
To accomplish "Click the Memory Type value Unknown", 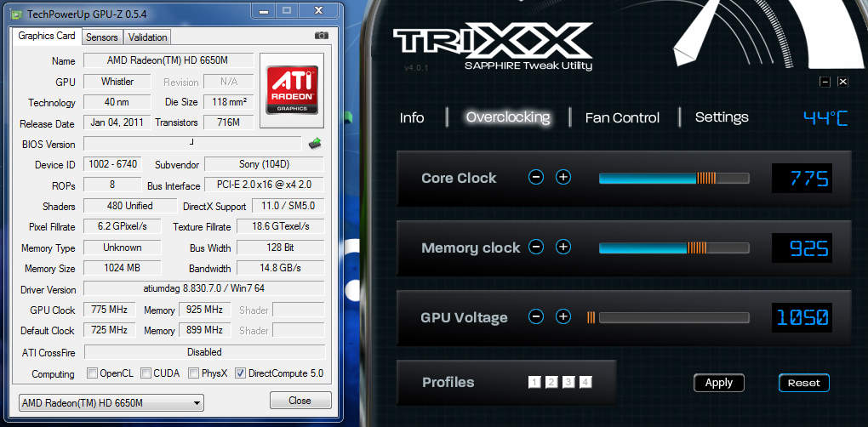I will tap(123, 248).
